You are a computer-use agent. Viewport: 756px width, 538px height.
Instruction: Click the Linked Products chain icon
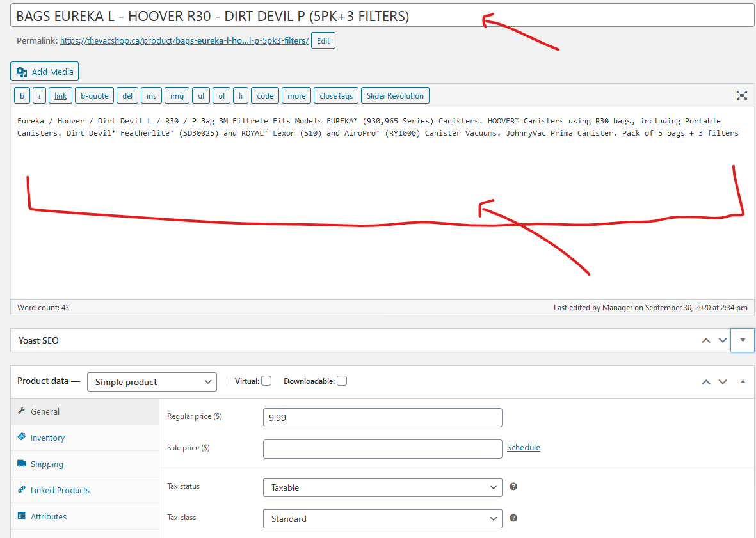(x=22, y=489)
